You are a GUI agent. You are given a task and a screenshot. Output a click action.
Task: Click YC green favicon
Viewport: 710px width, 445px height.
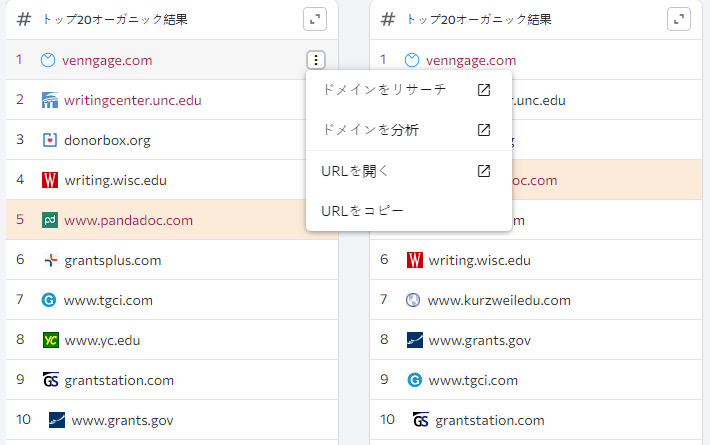coord(51,340)
